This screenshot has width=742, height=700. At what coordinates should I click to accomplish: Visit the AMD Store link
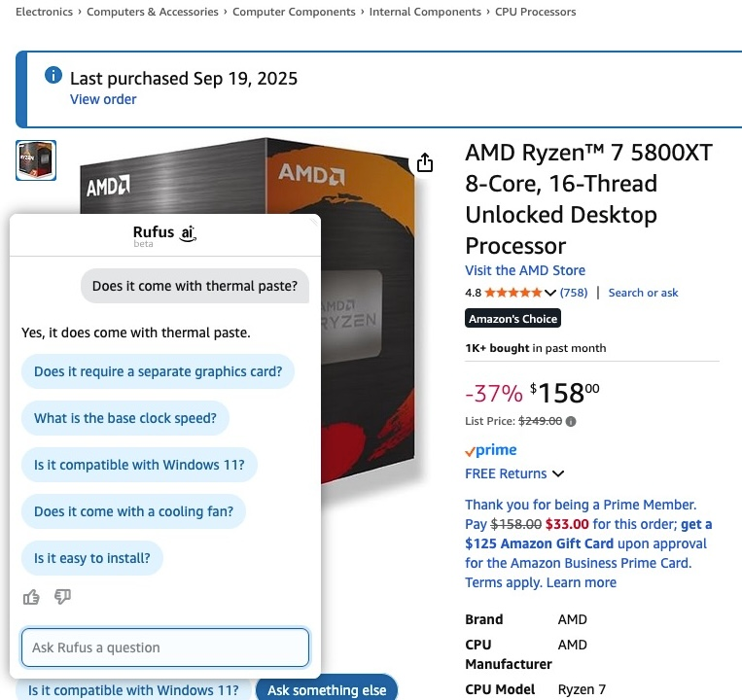click(525, 270)
